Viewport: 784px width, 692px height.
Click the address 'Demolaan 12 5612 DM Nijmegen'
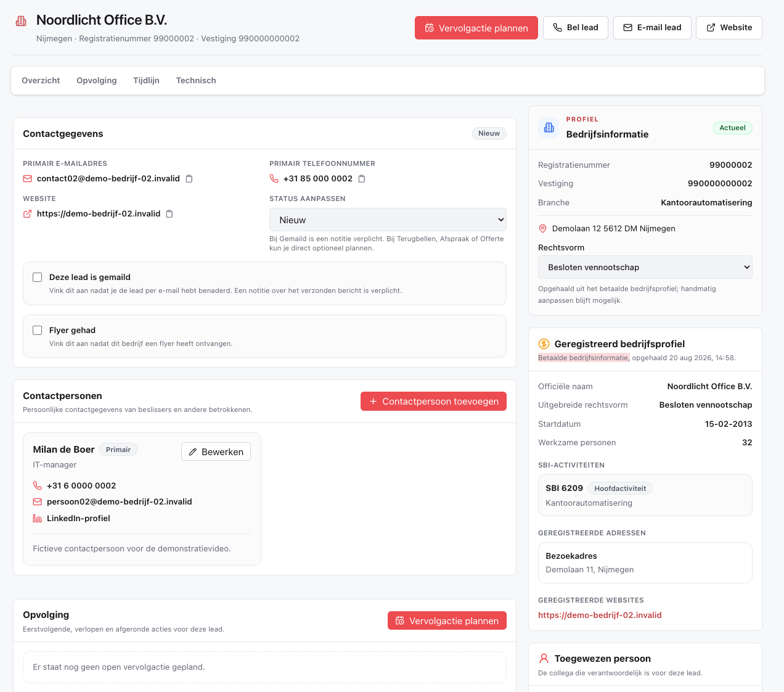pyautogui.click(x=614, y=229)
